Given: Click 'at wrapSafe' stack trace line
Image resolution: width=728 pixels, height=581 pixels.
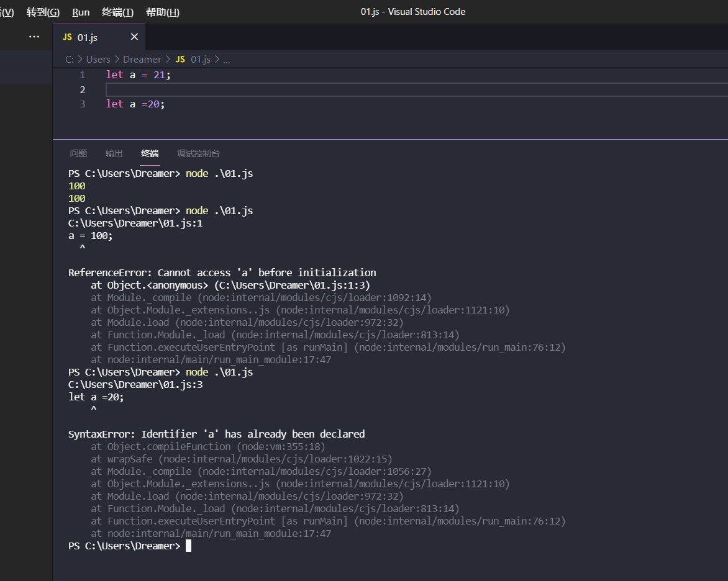Looking at the screenshot, I should (x=242, y=459).
